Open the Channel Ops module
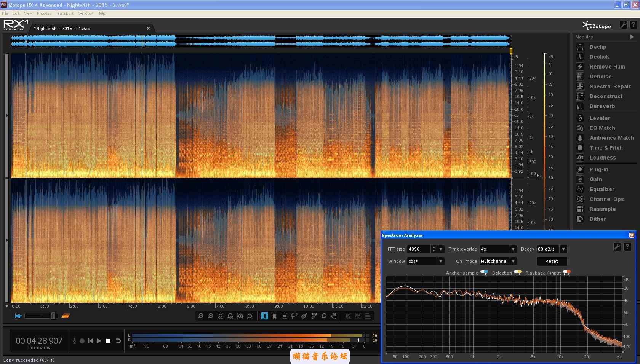Viewport: 640px width, 364px height. (606, 199)
